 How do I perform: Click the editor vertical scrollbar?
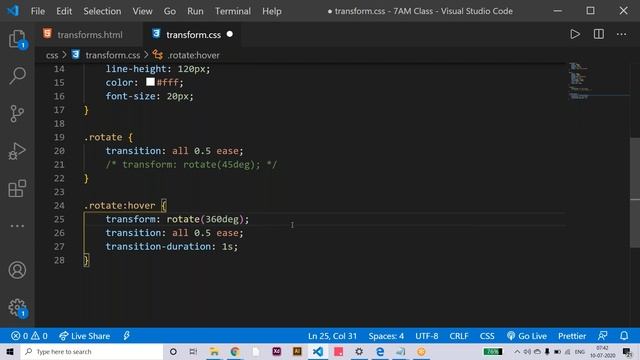(635, 193)
